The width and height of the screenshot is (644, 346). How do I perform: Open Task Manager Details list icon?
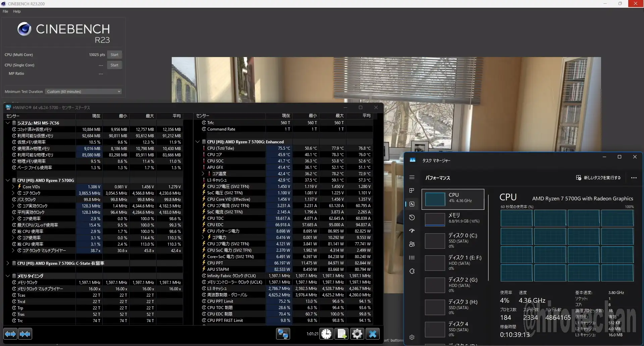coord(412,258)
